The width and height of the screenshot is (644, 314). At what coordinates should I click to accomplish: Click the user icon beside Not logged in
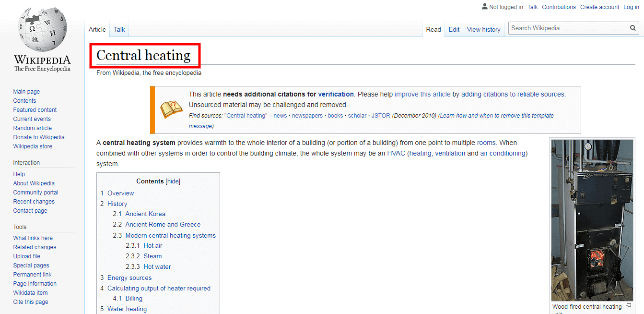pos(484,7)
